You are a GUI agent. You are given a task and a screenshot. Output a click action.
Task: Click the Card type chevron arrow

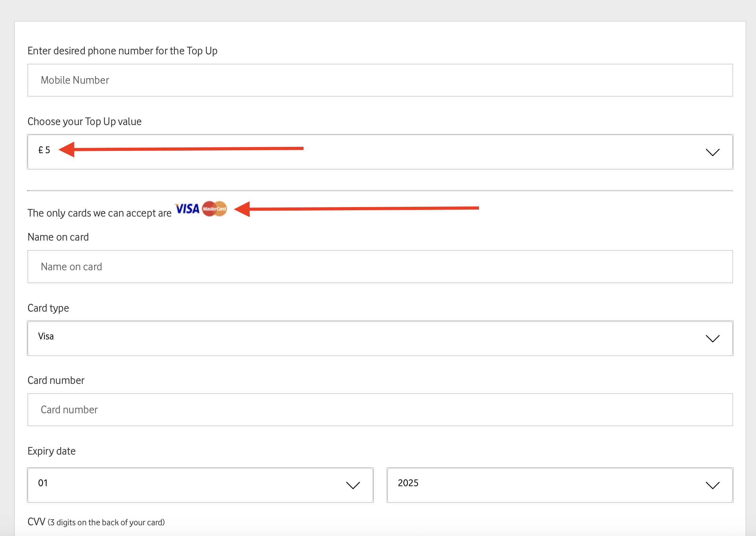click(x=712, y=339)
